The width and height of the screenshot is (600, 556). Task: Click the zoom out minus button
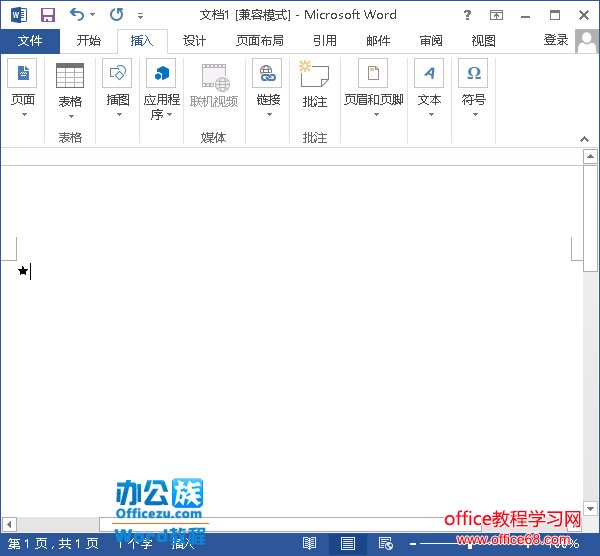[413, 544]
